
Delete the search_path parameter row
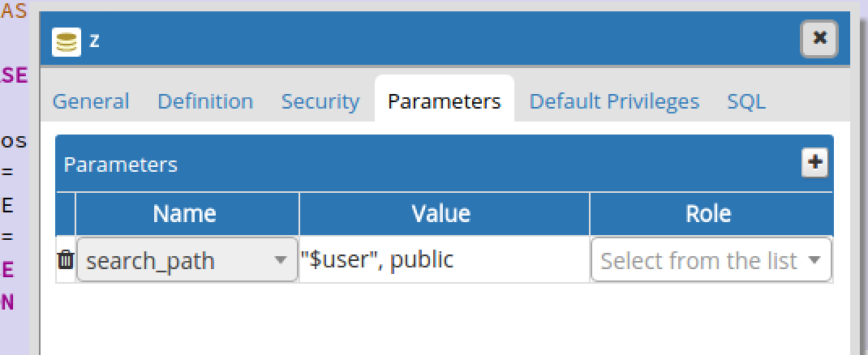pos(66,260)
